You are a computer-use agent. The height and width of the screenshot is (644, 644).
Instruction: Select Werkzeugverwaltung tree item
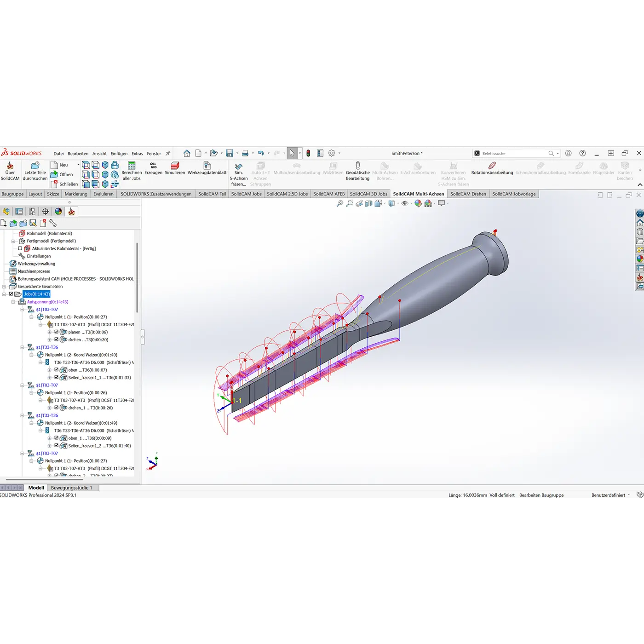tap(36, 264)
